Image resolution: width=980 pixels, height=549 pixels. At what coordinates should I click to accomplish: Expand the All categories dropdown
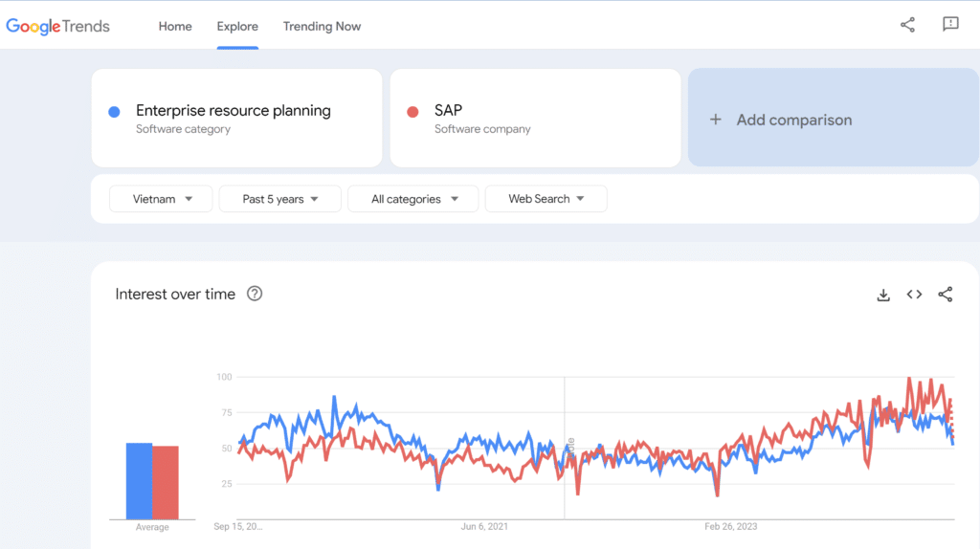(x=413, y=199)
